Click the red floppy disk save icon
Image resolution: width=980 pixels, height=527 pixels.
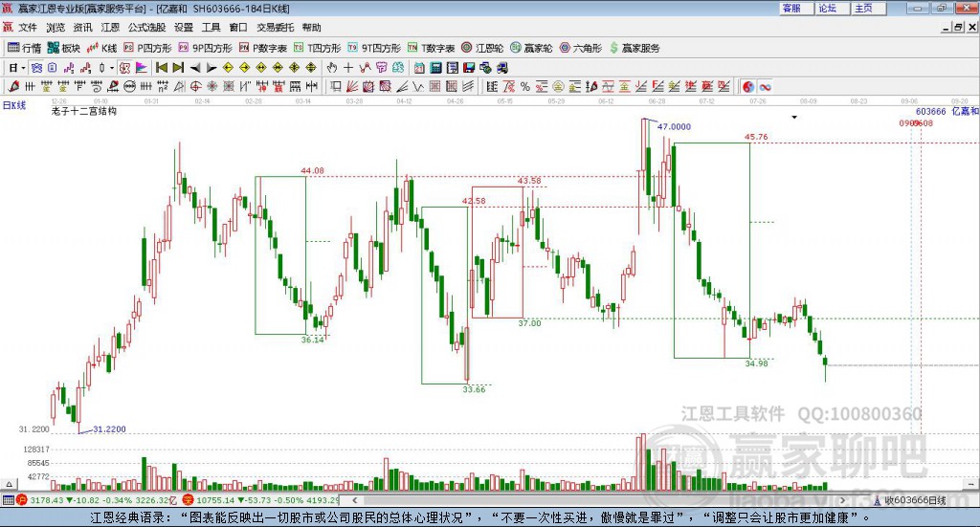pos(469,68)
